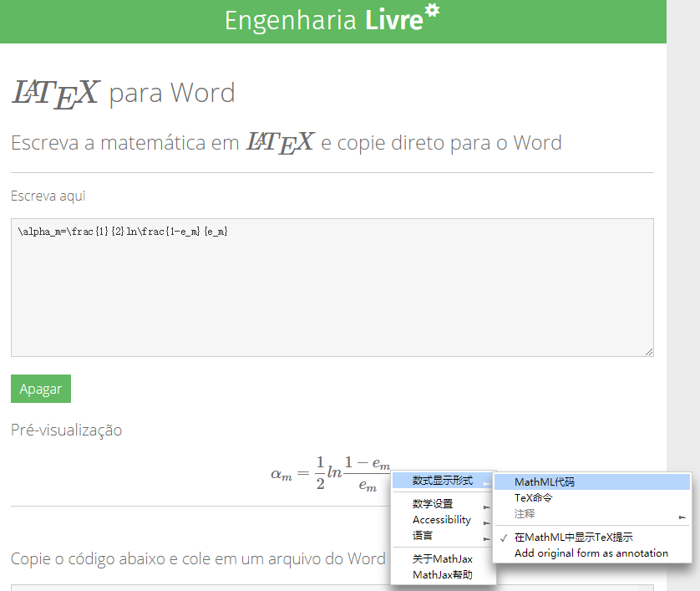Click the Apagar button
The width and height of the screenshot is (700, 591).
[x=40, y=388]
